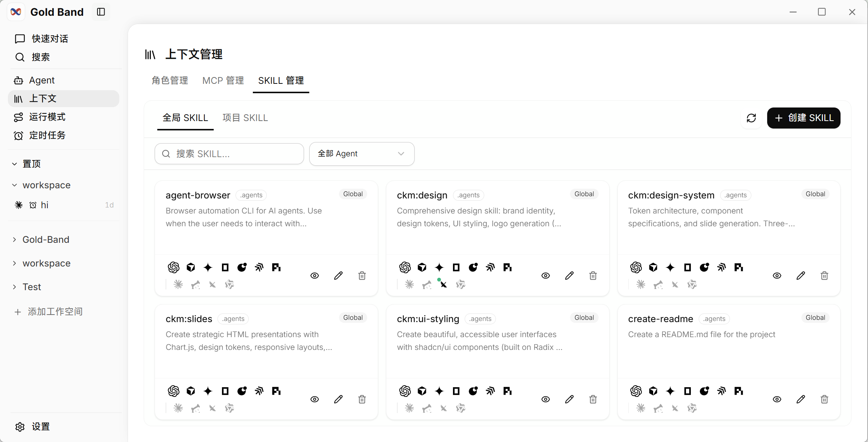Toggle the green-dotted agent icon on ckm:design card
This screenshot has height=442, width=868.
click(443, 284)
